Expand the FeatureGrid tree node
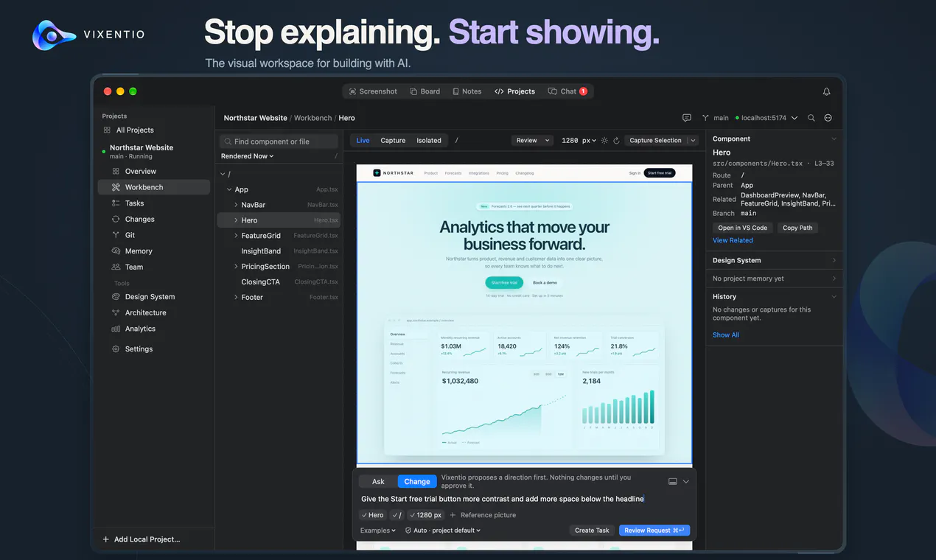This screenshot has width=936, height=560. (x=236, y=236)
